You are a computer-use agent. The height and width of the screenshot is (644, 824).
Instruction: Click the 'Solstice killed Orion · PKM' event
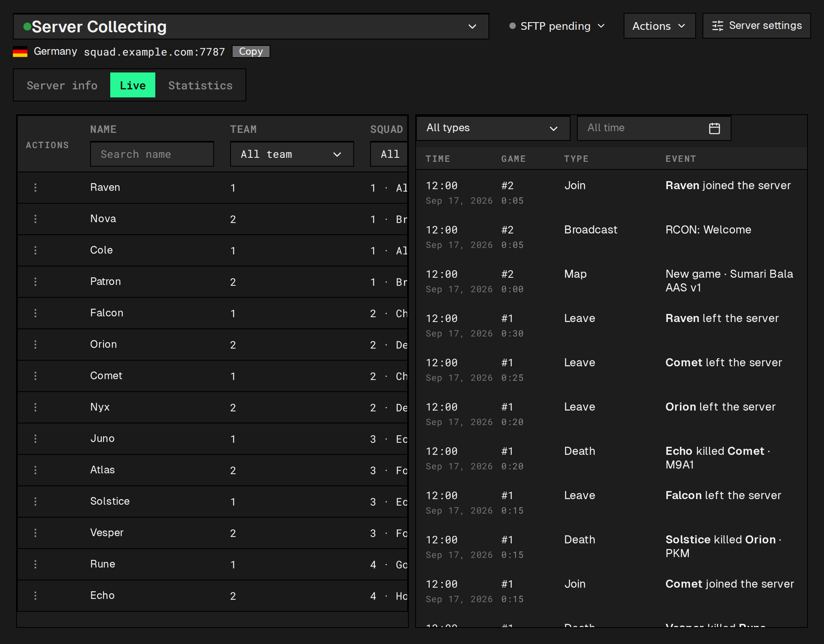pos(723,547)
